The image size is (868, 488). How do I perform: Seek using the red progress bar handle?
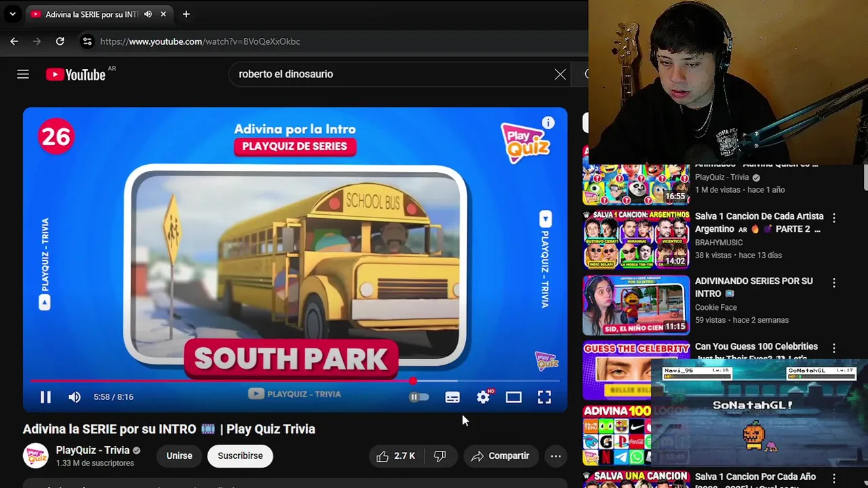click(x=413, y=381)
